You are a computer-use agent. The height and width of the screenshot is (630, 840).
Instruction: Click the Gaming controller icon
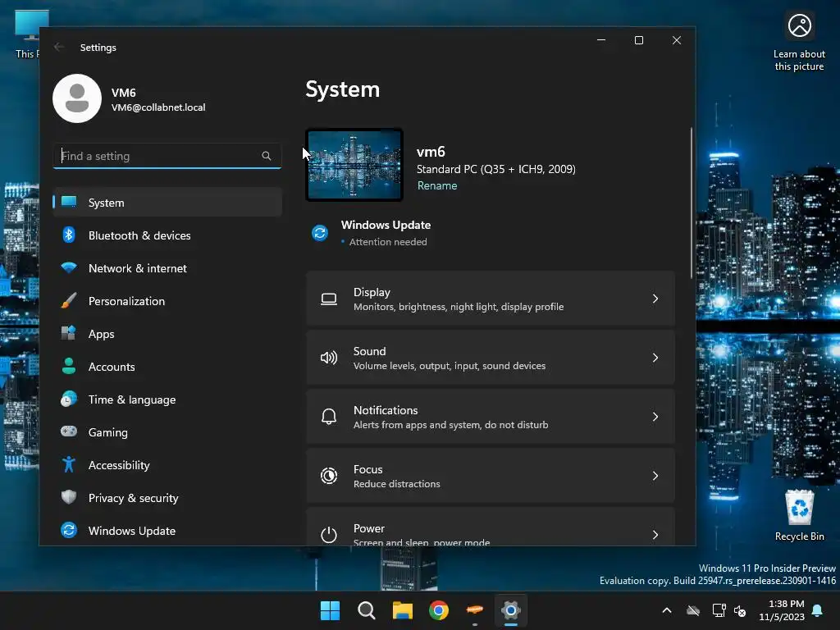[69, 431]
